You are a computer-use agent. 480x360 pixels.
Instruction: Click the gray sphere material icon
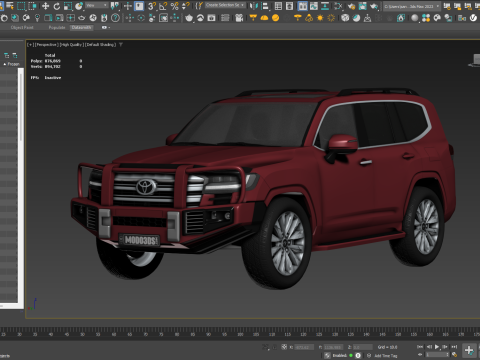tap(415, 18)
